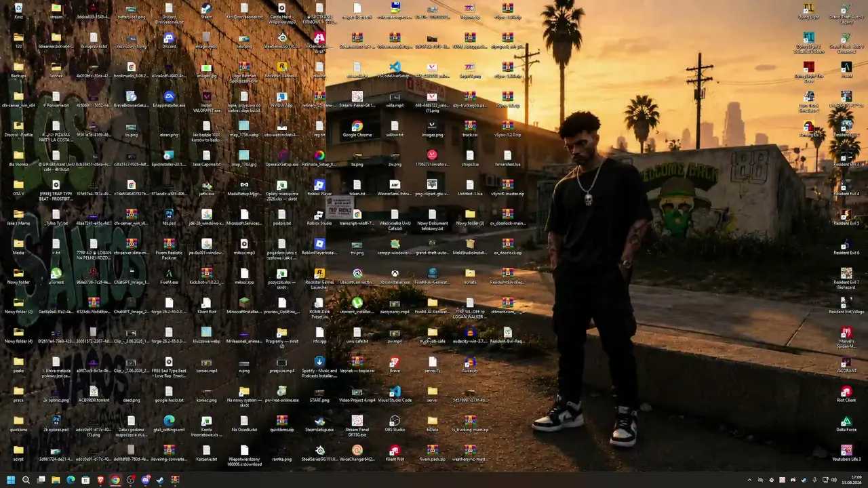
Task: Select the Roblox Player shortcut
Action: 319,188
